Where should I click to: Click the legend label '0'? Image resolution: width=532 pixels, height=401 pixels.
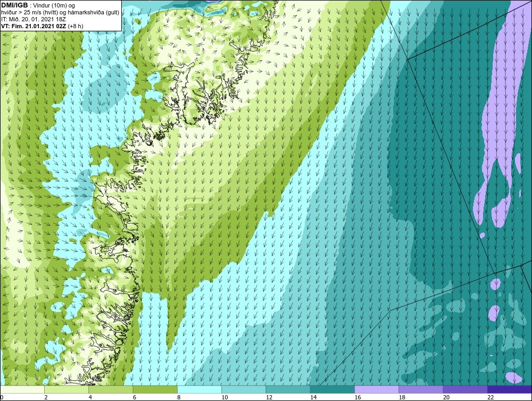2,397
